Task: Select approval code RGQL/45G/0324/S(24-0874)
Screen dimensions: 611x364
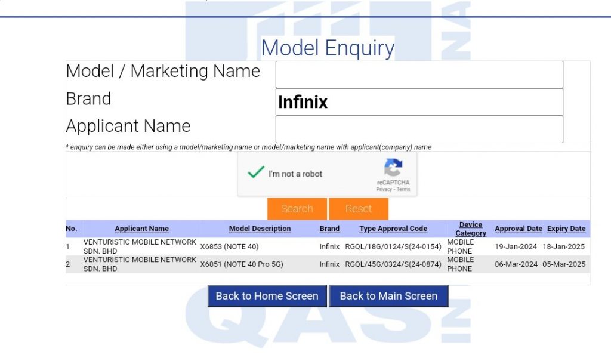Action: tap(393, 264)
